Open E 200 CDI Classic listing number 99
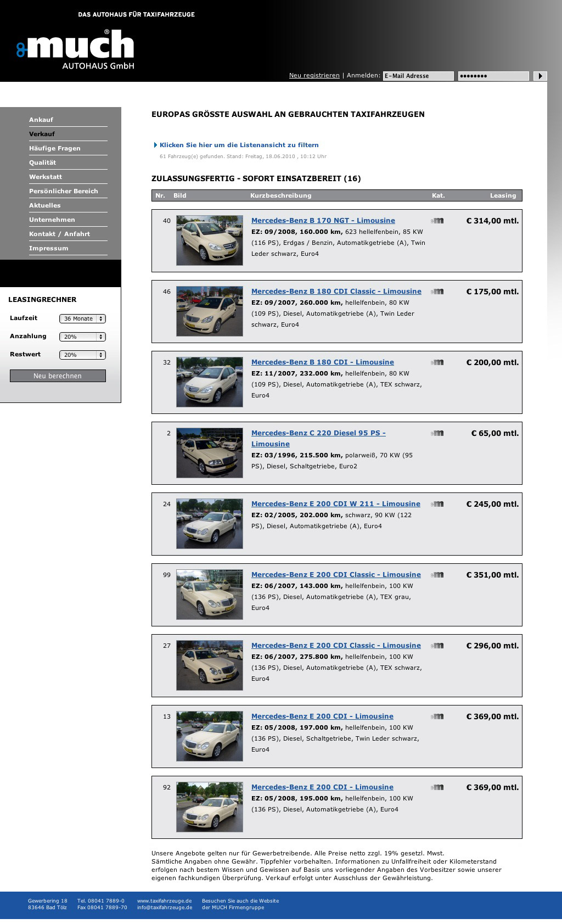The width and height of the screenshot is (562, 924). (x=336, y=575)
